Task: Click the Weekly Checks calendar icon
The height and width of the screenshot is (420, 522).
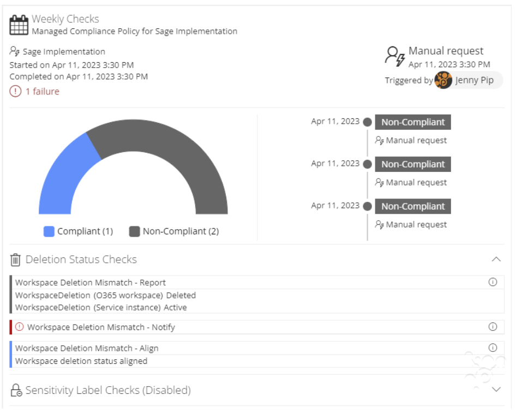Action: click(19, 25)
